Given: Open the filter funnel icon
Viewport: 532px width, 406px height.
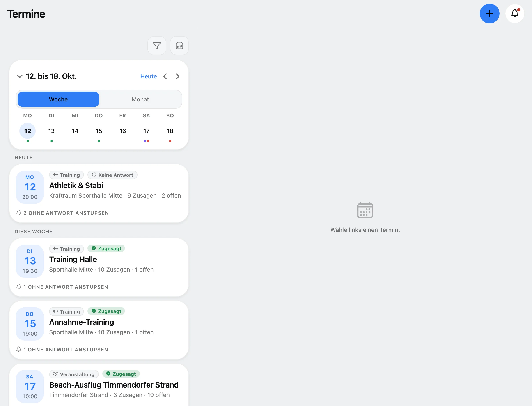Looking at the screenshot, I should pyautogui.click(x=157, y=46).
